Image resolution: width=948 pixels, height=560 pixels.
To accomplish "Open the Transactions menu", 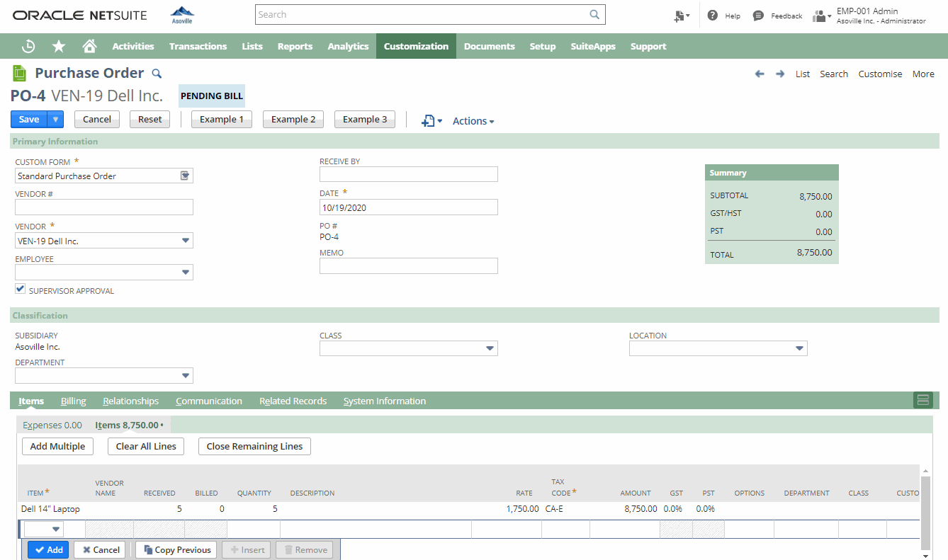I will coord(198,46).
